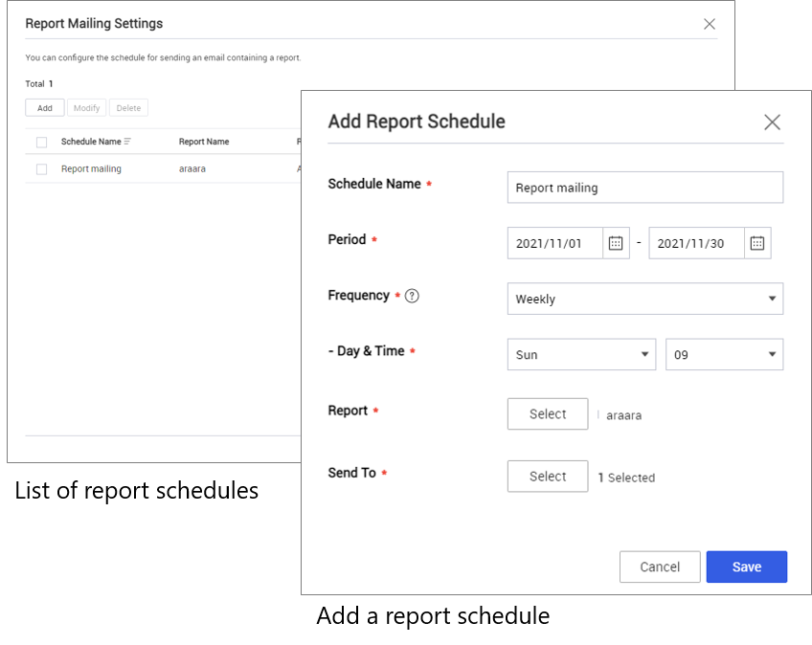
Task: Click the Schedule Name text field
Action: tap(644, 187)
